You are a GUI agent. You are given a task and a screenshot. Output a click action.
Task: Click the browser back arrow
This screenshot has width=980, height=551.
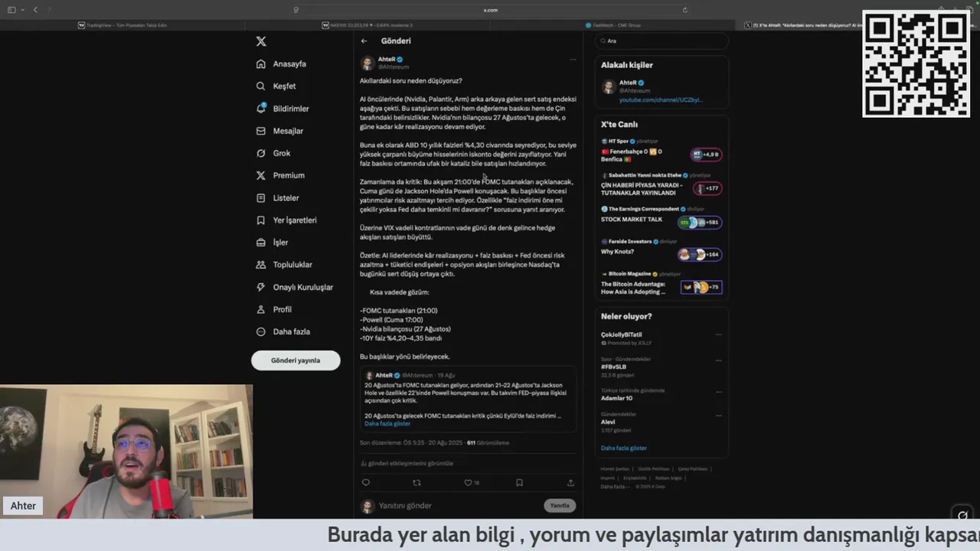coord(35,10)
